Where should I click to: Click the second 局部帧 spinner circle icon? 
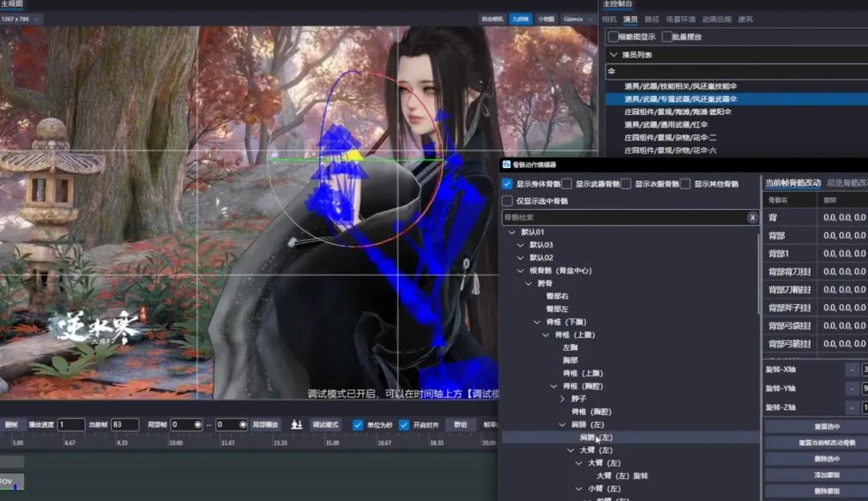[x=243, y=425]
